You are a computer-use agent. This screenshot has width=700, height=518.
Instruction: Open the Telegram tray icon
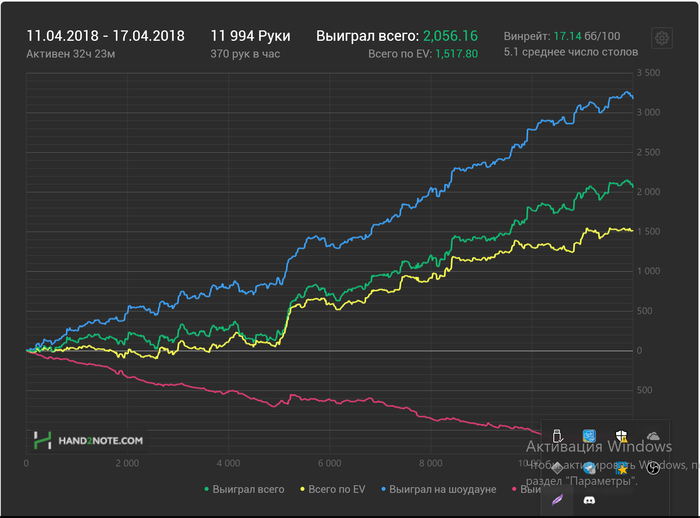(589, 468)
